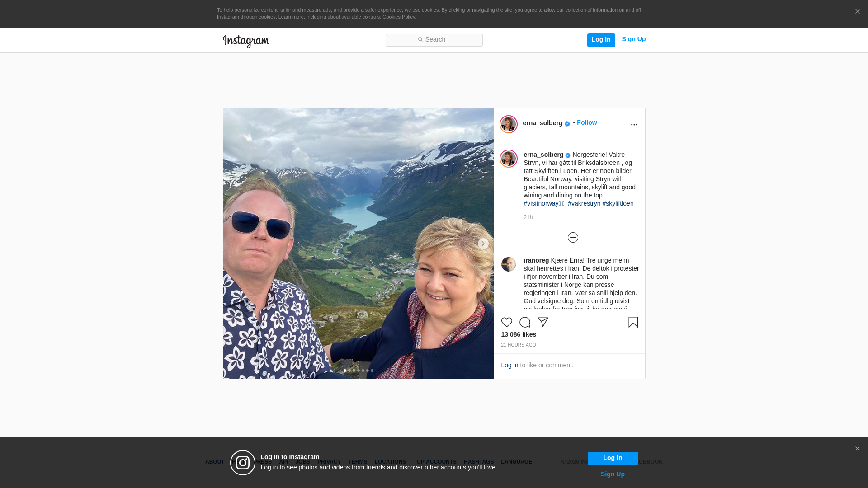868x488 pixels.
Task: Open erna_solberg avatar next to caption
Action: coord(508,159)
